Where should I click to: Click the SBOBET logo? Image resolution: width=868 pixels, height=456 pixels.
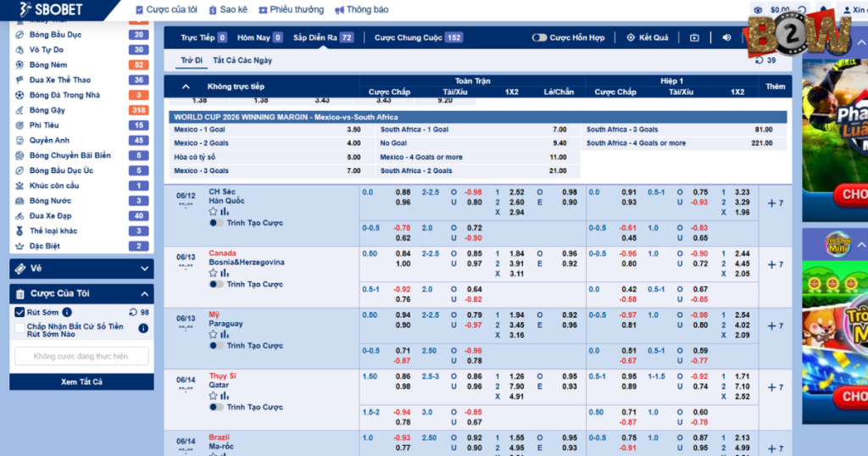[50, 9]
